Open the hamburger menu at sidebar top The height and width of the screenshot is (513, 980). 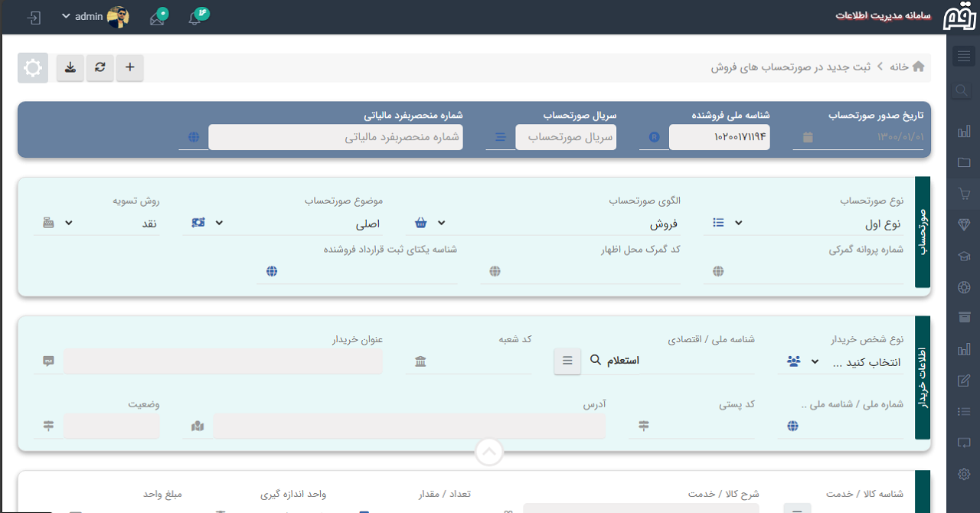coord(962,55)
